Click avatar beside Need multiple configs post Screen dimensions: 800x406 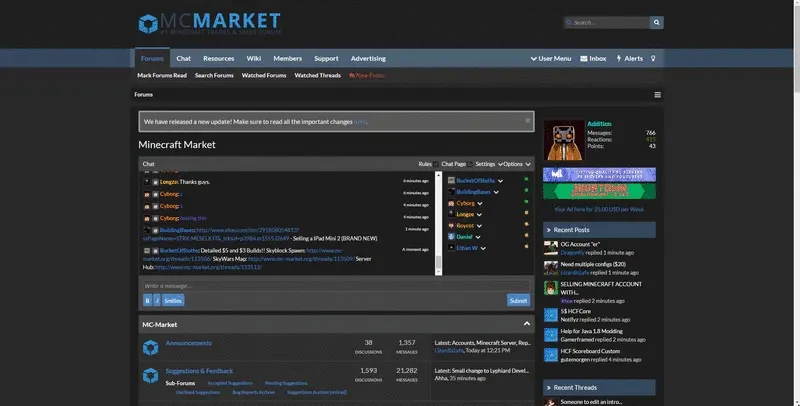click(x=551, y=268)
